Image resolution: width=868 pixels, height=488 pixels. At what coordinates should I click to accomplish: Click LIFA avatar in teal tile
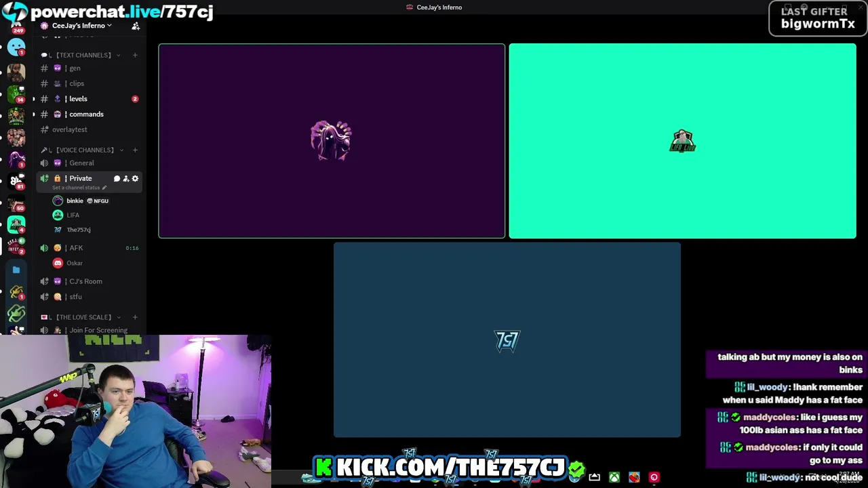[x=682, y=141]
